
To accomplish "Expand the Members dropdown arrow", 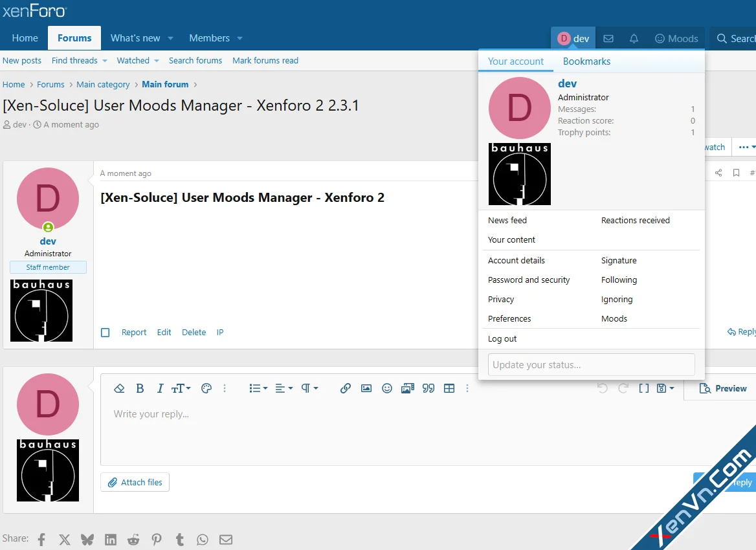I will pos(239,38).
